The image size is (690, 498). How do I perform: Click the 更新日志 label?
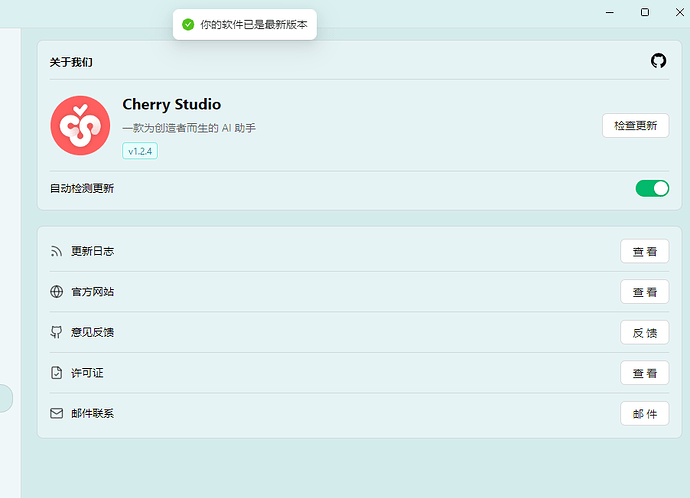coord(92,251)
